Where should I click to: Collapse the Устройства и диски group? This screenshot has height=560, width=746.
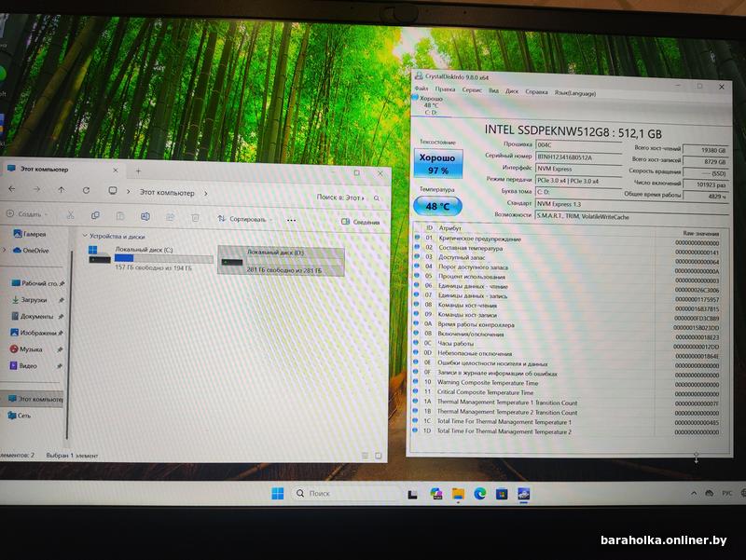(85, 236)
